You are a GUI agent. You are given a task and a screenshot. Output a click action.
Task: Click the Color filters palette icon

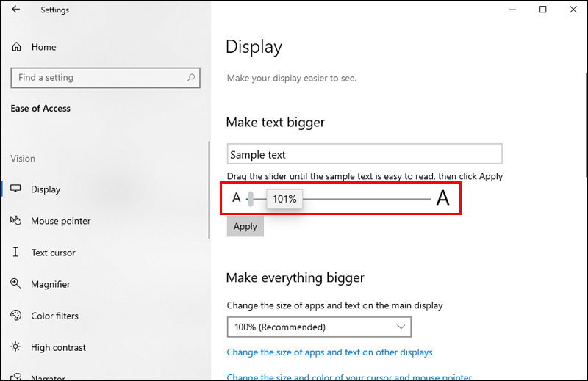(x=15, y=316)
